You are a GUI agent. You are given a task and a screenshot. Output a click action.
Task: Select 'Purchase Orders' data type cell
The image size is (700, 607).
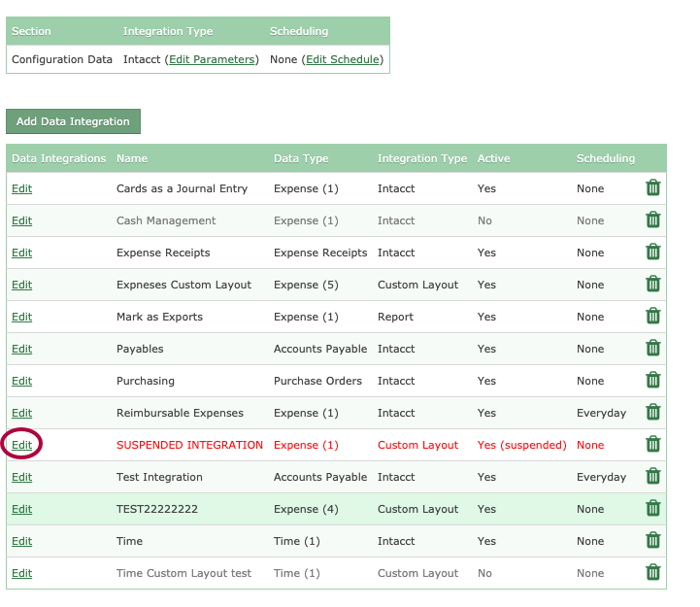tap(317, 381)
